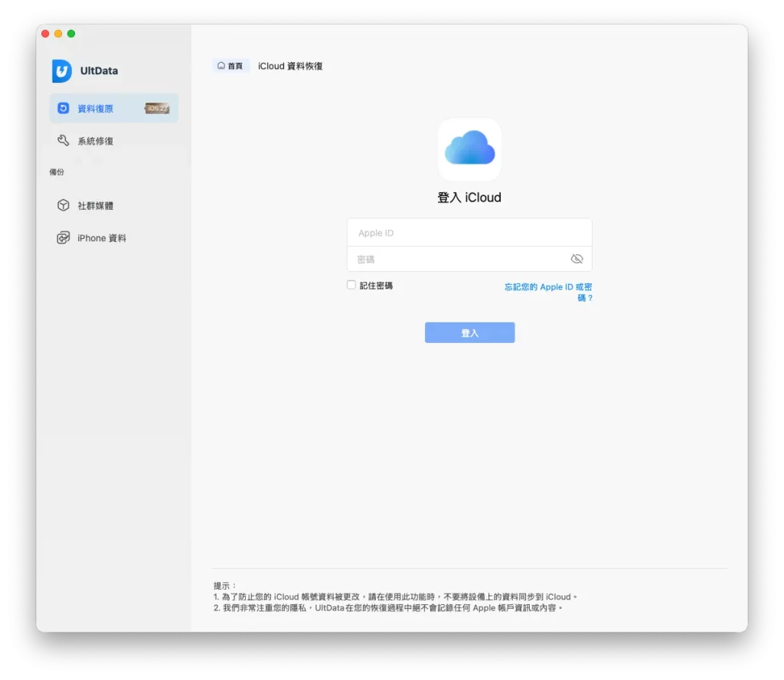Click the 社群媒體 cube icon
784x680 pixels.
point(63,205)
